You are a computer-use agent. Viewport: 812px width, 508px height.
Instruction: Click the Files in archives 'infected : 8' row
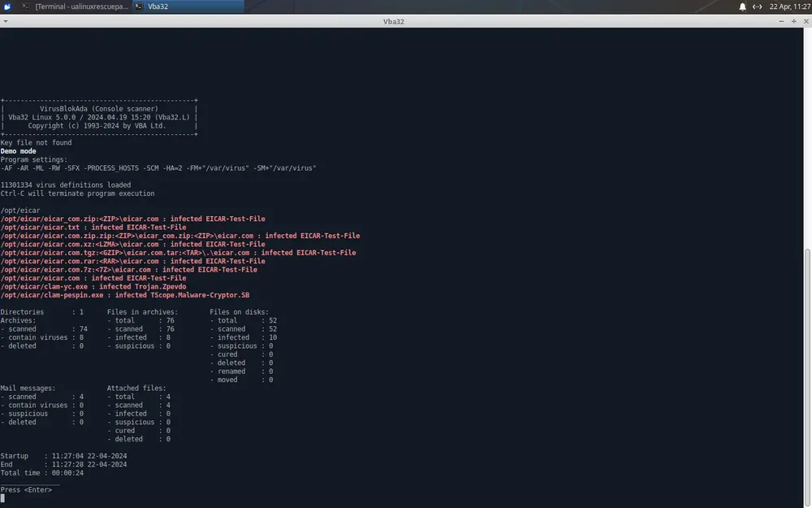click(x=139, y=337)
